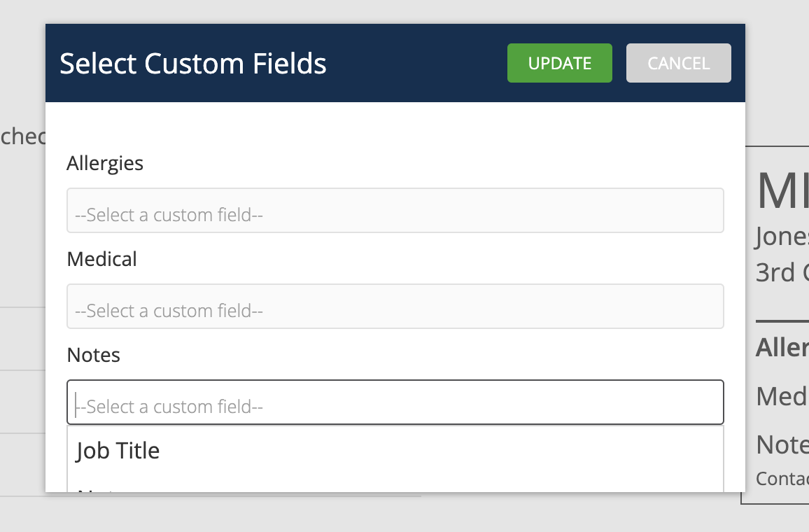Click the bold Aller heading on background card
Viewport: 809px width, 532px height.
[x=782, y=347]
